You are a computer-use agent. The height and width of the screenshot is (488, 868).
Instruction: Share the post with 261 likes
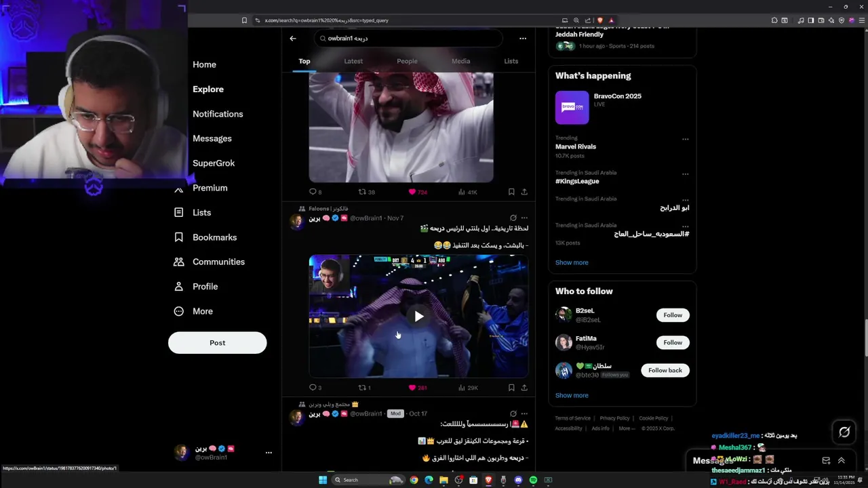524,388
